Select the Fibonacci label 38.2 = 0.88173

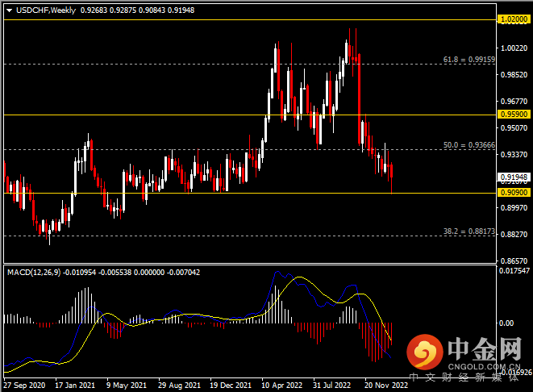tap(469, 231)
